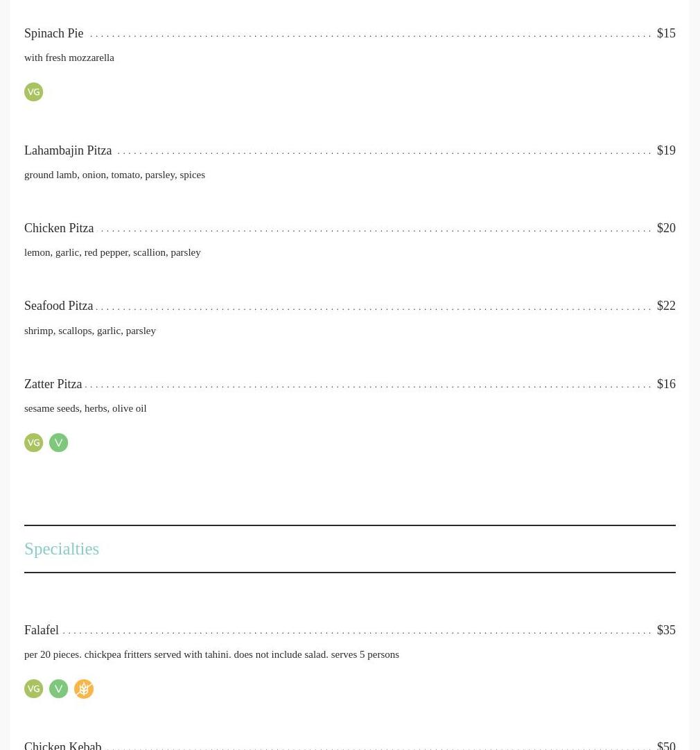This screenshot has height=750, width=700.
Task: Click the Falafel description about 20 pieces
Action: 211,654
